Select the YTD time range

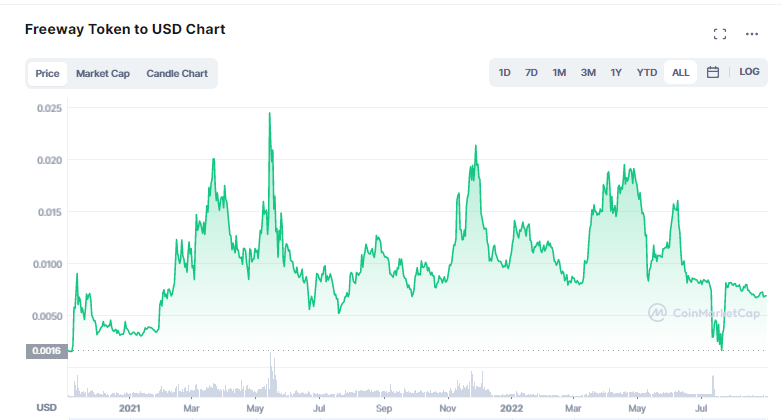coord(647,72)
